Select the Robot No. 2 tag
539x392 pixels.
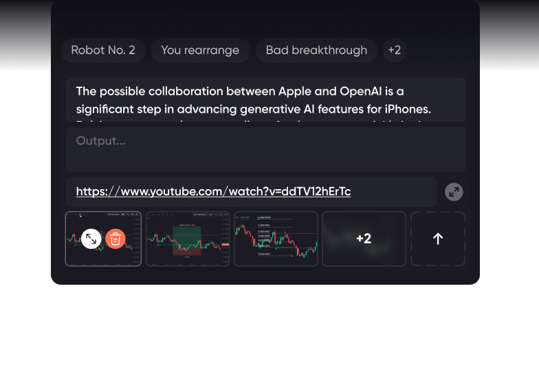coord(103,50)
